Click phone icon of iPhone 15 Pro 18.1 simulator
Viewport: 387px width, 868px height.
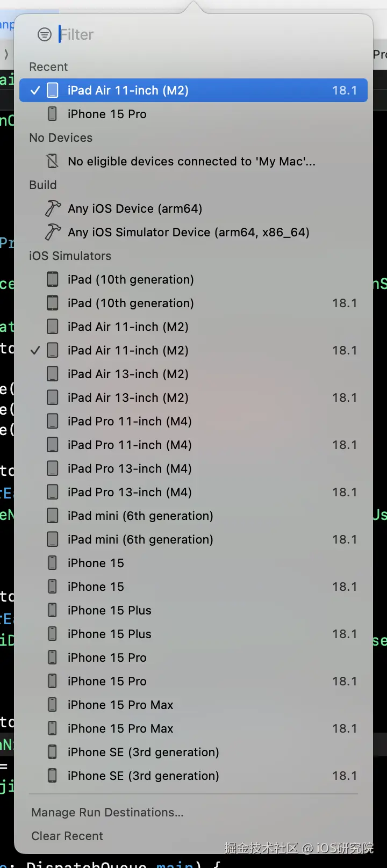(x=52, y=681)
